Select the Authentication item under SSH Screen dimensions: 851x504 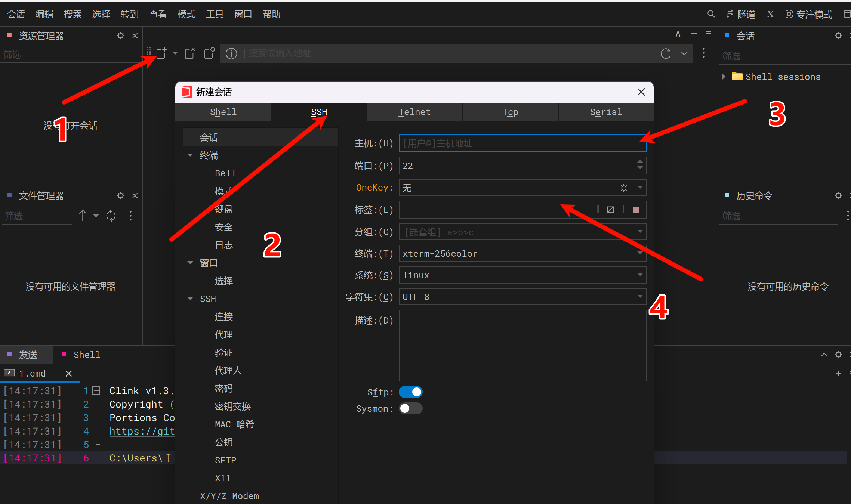coord(223,352)
